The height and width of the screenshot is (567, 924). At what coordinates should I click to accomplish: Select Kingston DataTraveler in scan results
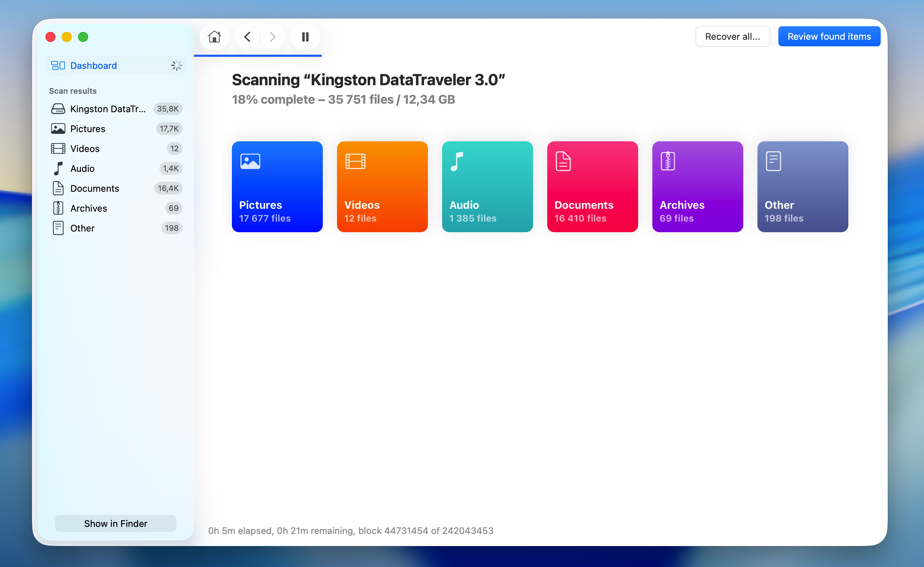tap(115, 109)
